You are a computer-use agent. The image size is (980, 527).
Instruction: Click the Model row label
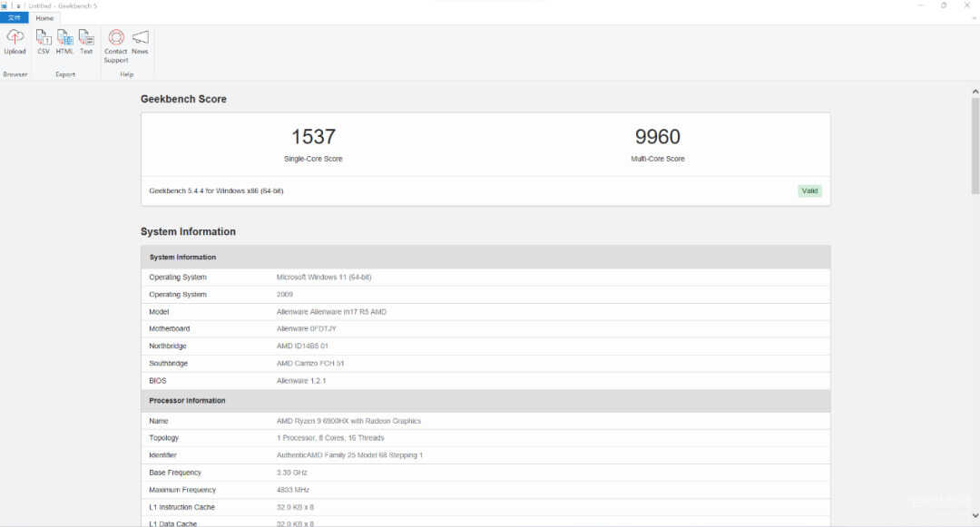pos(159,312)
